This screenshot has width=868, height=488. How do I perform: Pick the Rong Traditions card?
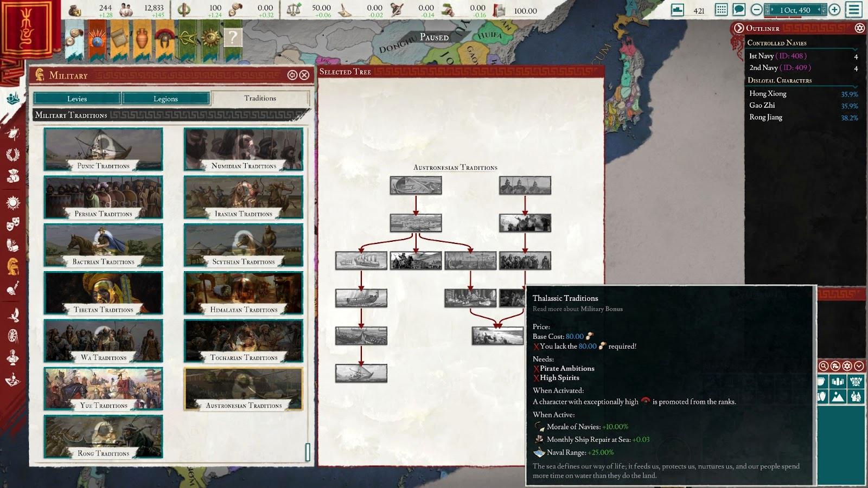[x=103, y=437]
